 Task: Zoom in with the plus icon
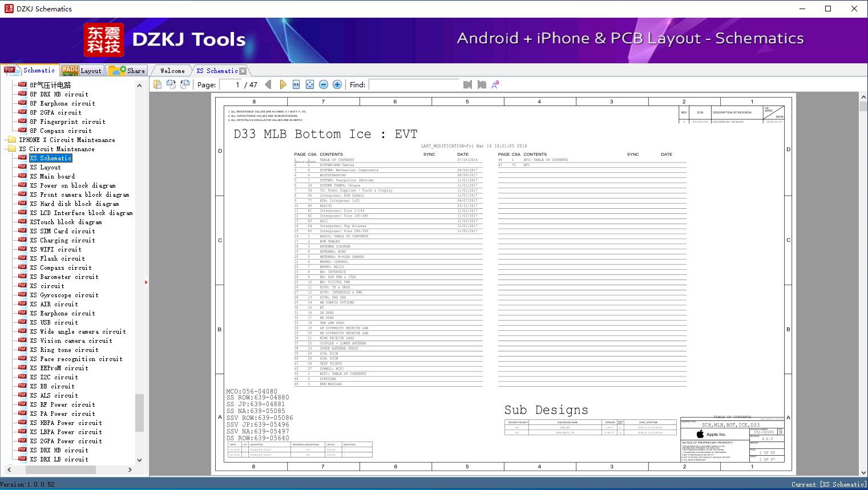coord(337,84)
